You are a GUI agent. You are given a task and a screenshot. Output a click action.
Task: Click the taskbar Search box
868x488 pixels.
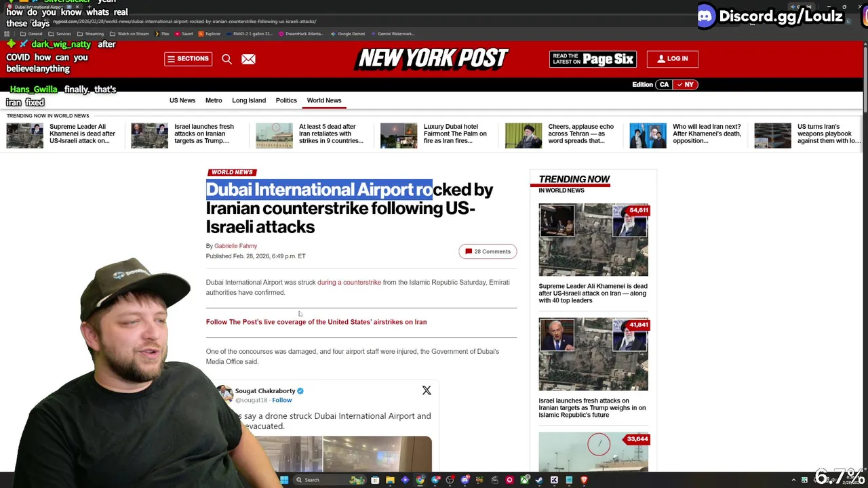pos(330,480)
